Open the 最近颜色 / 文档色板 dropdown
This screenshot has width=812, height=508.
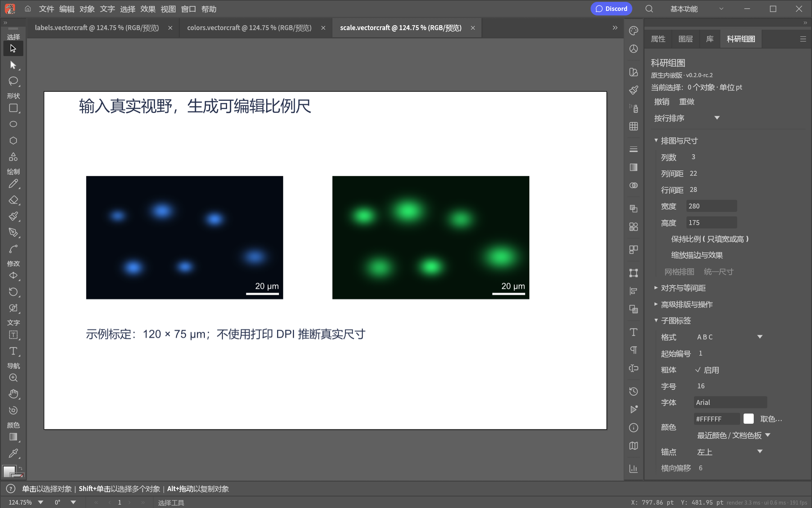coord(734,435)
